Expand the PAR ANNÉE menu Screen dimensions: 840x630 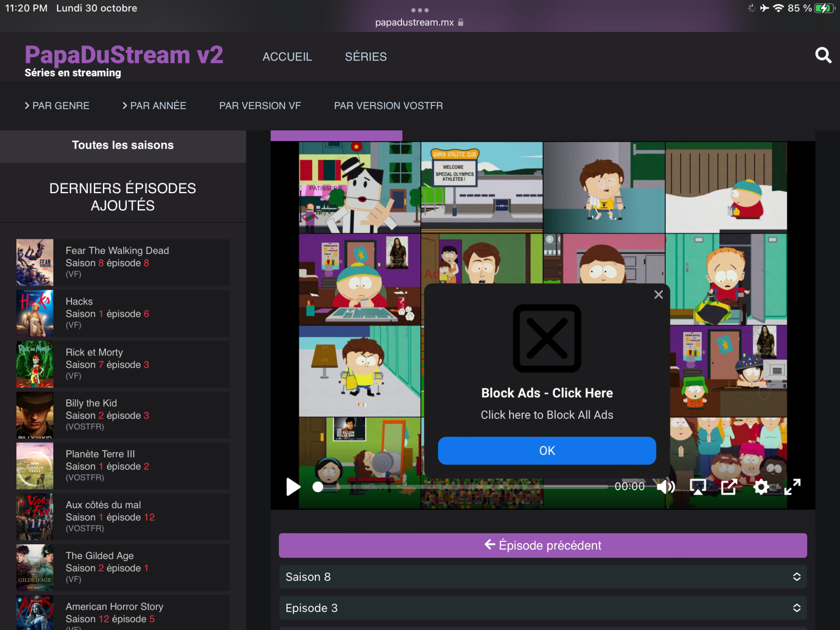coord(154,105)
